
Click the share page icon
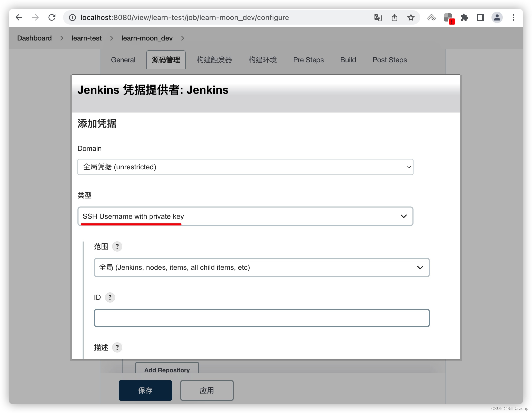395,17
